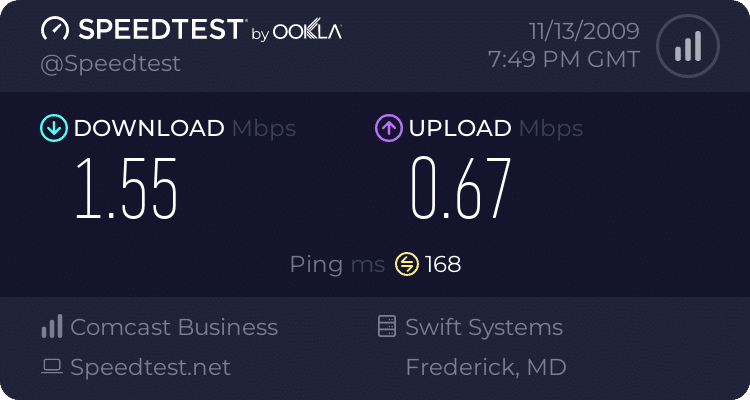Open the Speedtest.net link
This screenshot has height=400, width=750.
(x=150, y=367)
